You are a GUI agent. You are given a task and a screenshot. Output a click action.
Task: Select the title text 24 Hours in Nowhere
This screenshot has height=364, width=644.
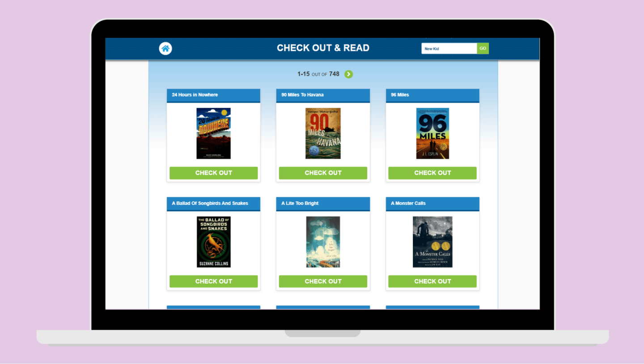click(195, 95)
